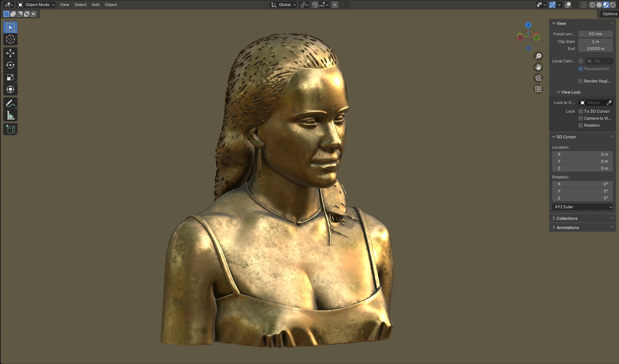Click the 3D Cursor tool

coord(10,39)
